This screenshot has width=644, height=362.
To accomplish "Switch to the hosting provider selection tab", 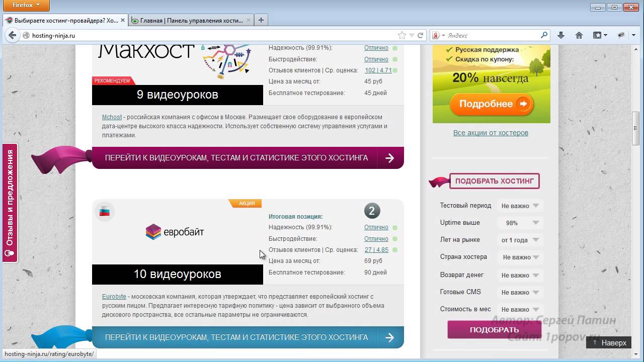I will click(65, 21).
